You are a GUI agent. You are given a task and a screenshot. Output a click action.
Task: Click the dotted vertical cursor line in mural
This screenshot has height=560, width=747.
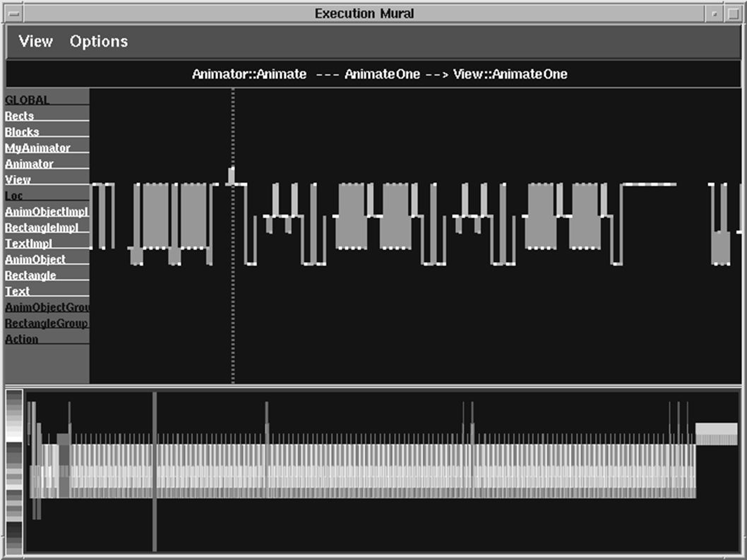(x=233, y=235)
